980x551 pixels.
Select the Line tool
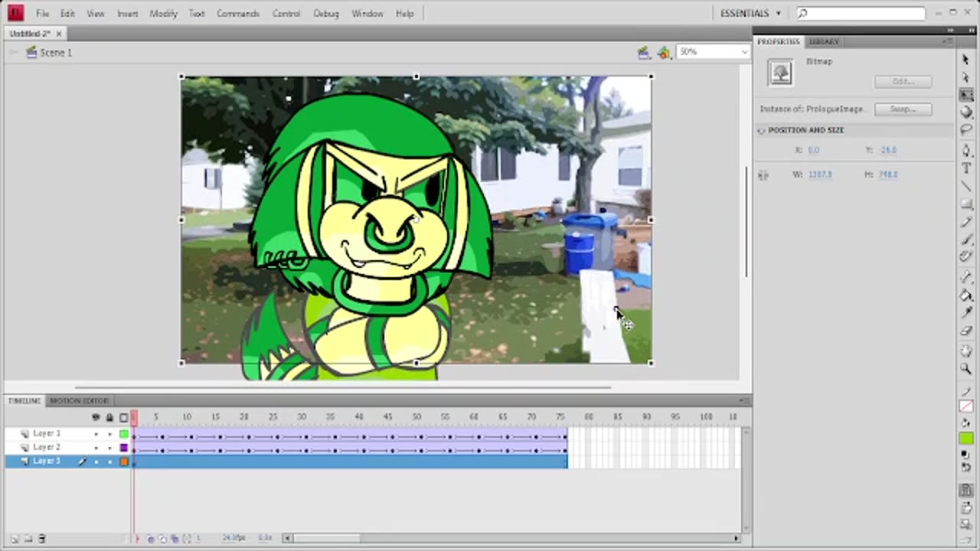coord(966,186)
